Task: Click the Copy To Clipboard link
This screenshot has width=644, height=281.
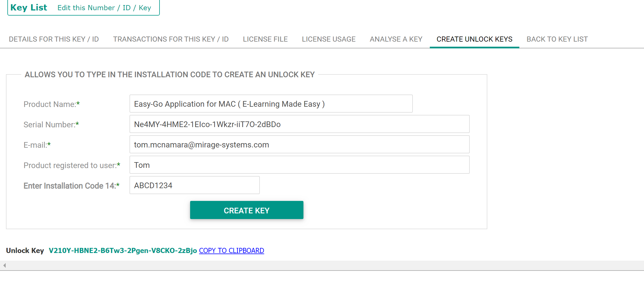Action: pos(231,251)
